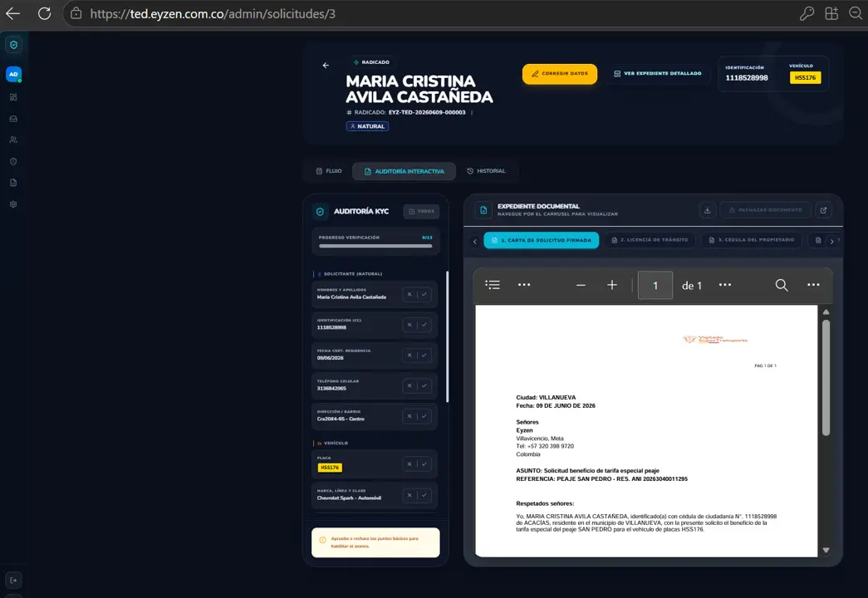Toggle PDF table of contents list
This screenshot has height=598, width=868.
coord(493,285)
